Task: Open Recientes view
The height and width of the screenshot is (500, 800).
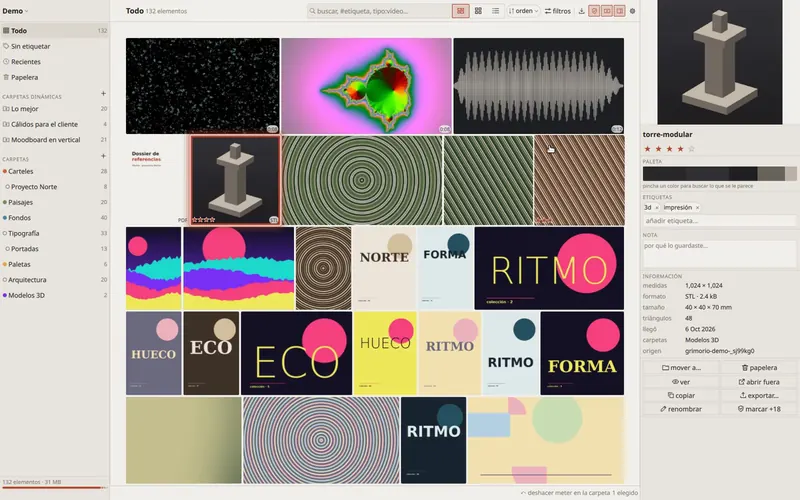Action: coord(54,62)
